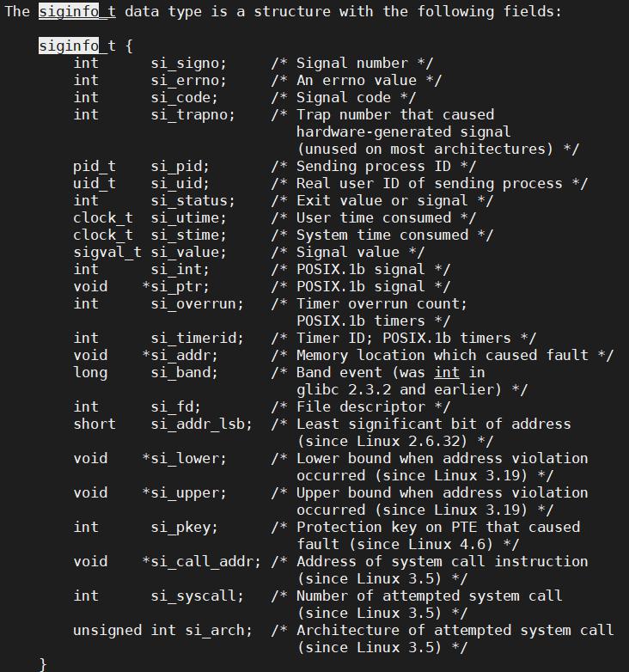Click the si_errno field name
Viewport: 629px width, 672px height.
pyautogui.click(x=188, y=81)
